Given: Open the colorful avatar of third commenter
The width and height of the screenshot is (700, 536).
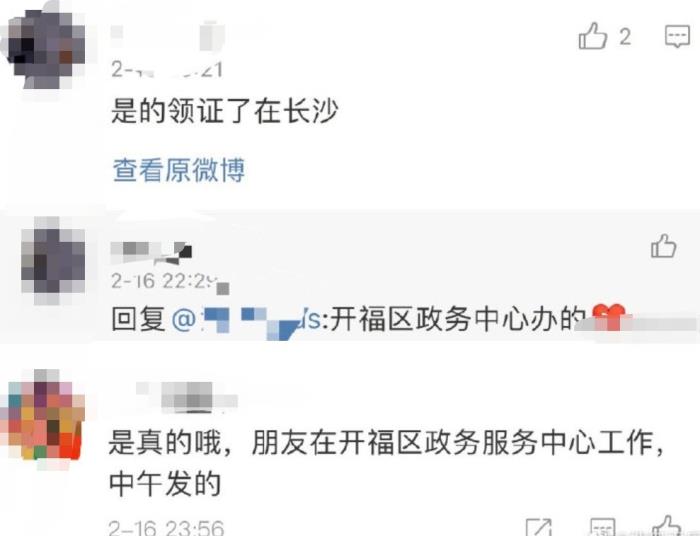Looking at the screenshot, I should [x=43, y=416].
